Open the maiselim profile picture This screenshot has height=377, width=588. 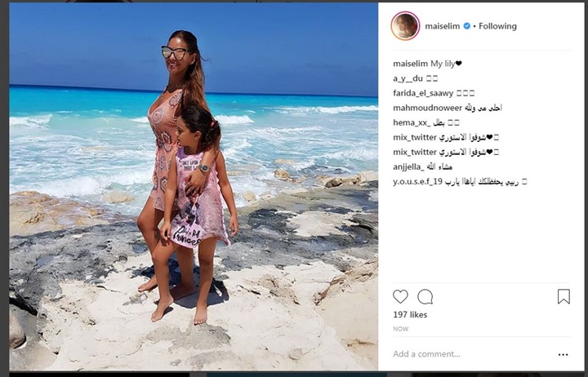pyautogui.click(x=405, y=26)
